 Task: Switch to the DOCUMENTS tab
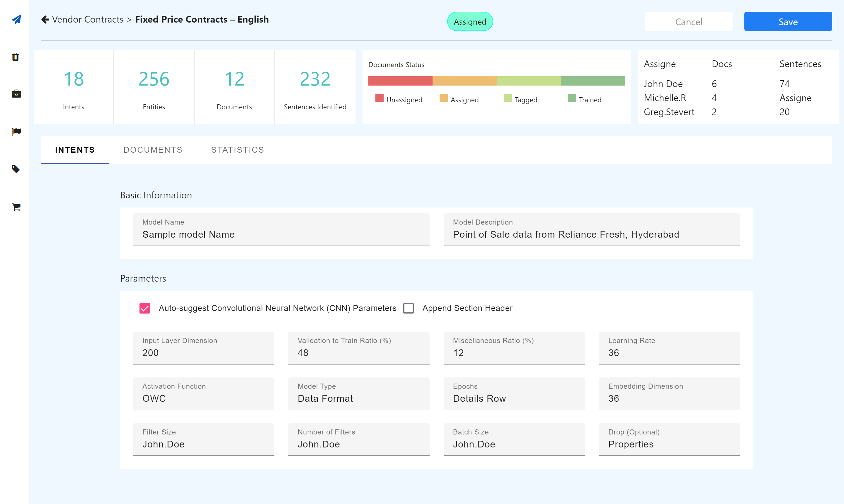coord(153,150)
